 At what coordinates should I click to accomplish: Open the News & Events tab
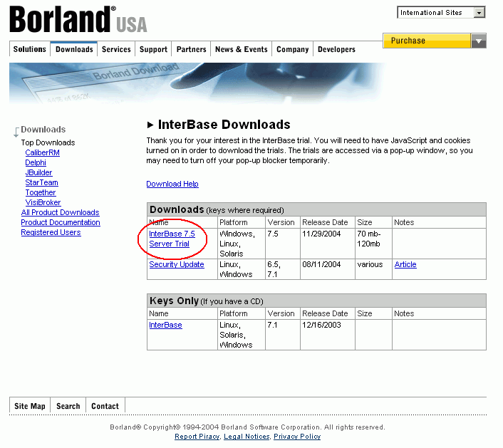[x=242, y=49]
